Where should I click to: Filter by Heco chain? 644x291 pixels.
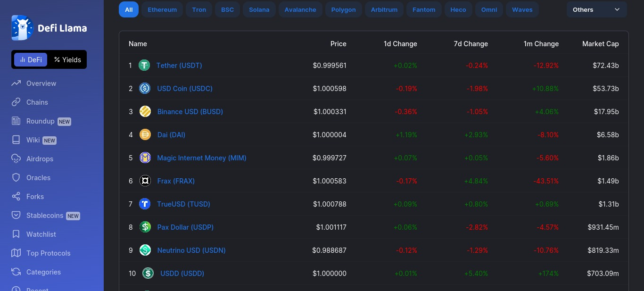[458, 9]
